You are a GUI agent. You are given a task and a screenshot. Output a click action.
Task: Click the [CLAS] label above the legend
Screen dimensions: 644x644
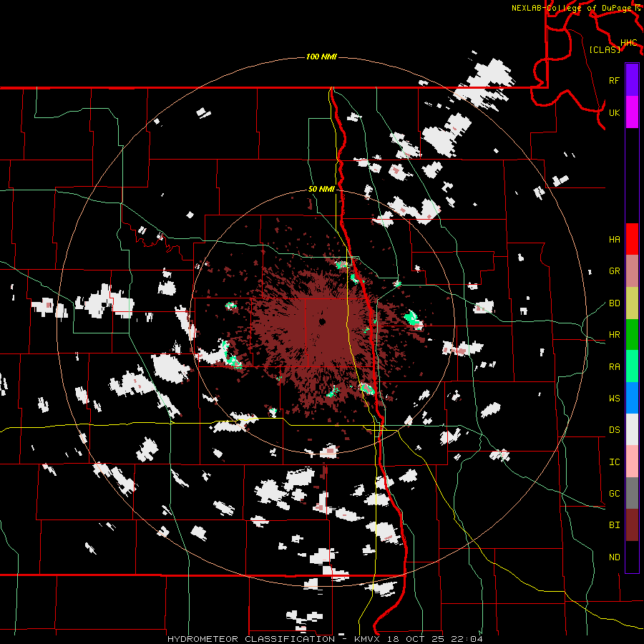pyautogui.click(x=605, y=49)
